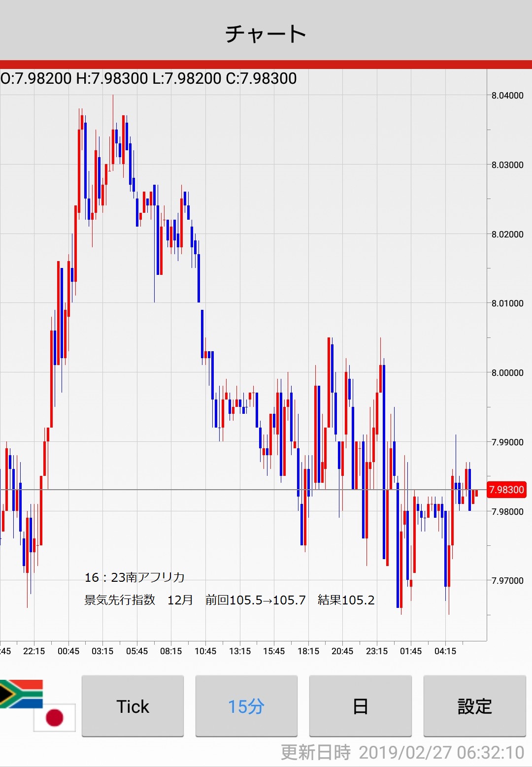Tap the 16:23南アフリカ news headline

tap(134, 577)
